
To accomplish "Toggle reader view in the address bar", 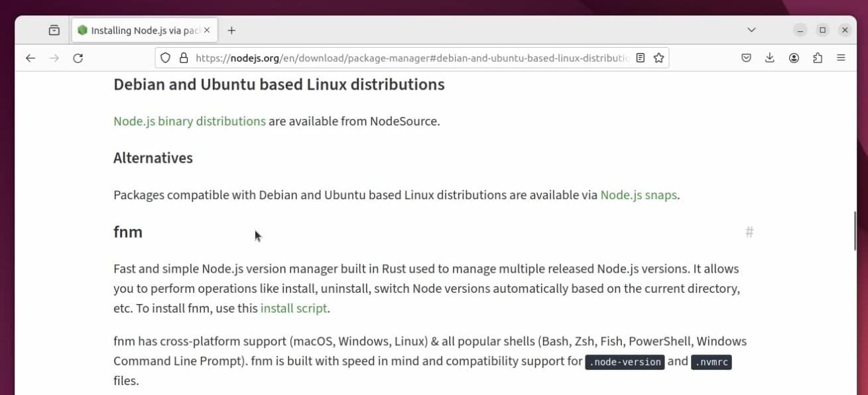I will 640,58.
